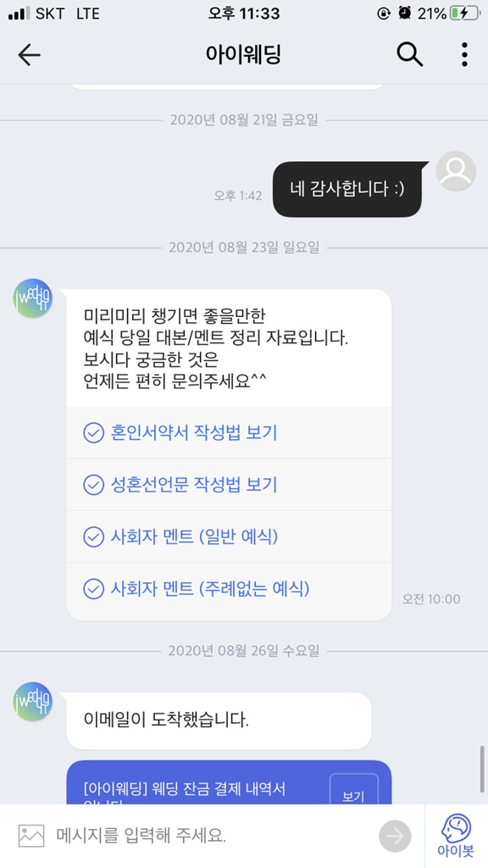Open the three-dot more options menu
488x868 pixels.
pos(464,54)
